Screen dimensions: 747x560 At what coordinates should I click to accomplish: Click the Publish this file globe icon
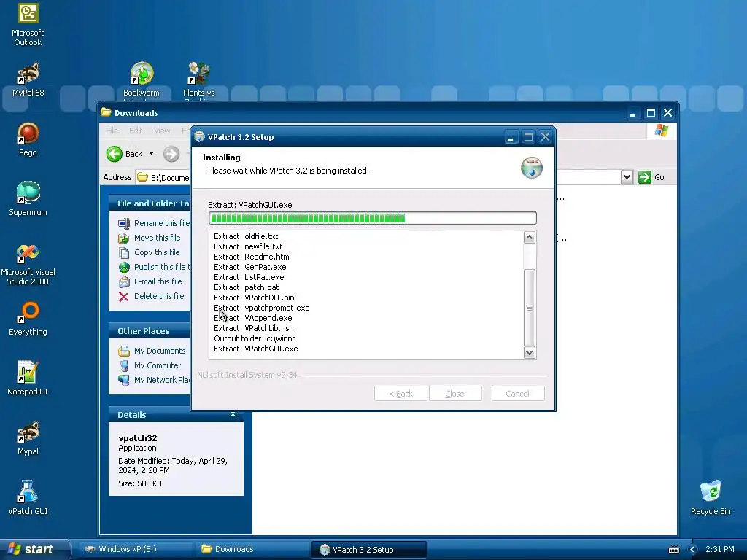(124, 267)
